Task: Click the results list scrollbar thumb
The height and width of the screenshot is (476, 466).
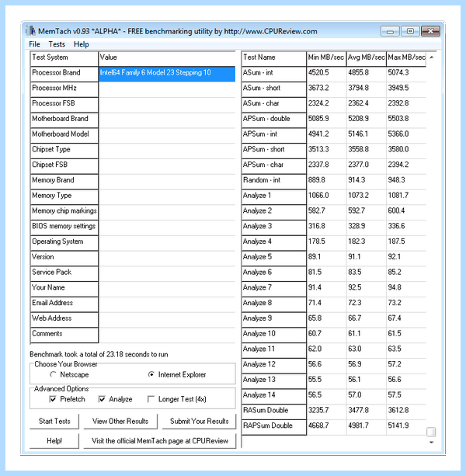Action: coord(431,432)
